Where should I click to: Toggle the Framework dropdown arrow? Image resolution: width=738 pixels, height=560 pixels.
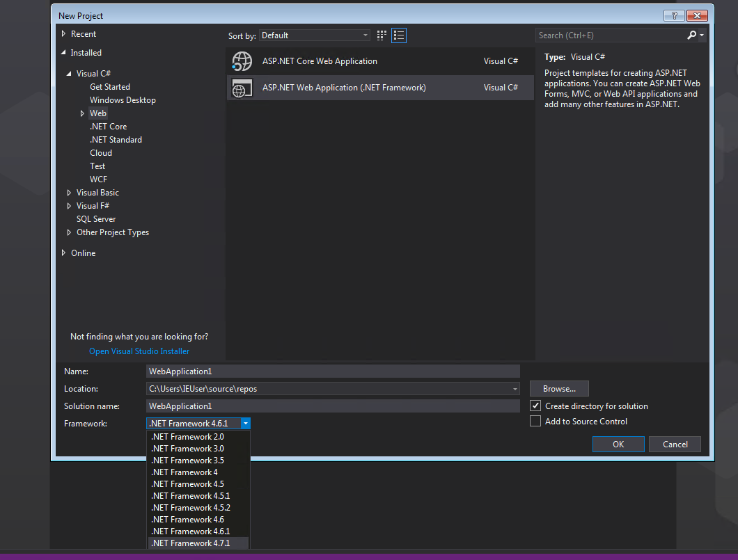click(x=245, y=424)
